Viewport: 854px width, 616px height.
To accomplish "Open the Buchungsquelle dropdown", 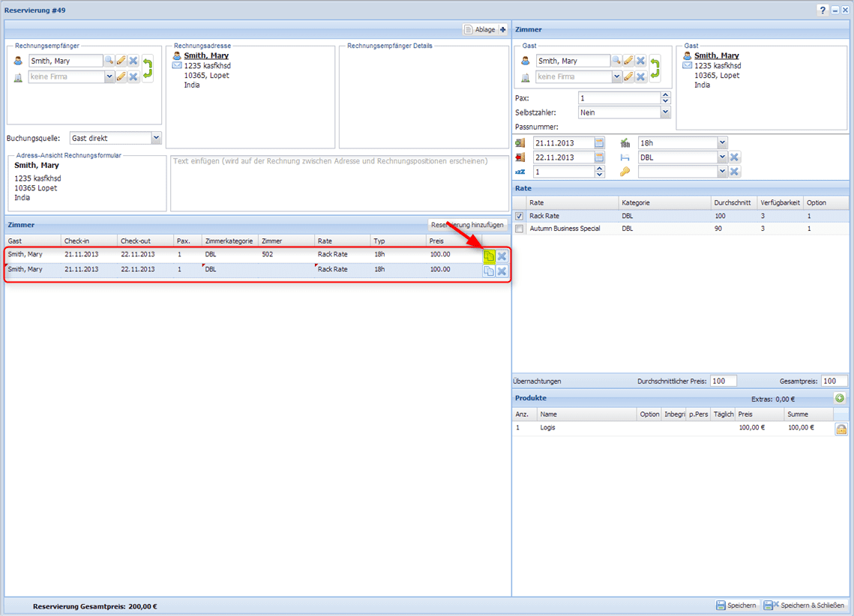I will pyautogui.click(x=156, y=138).
